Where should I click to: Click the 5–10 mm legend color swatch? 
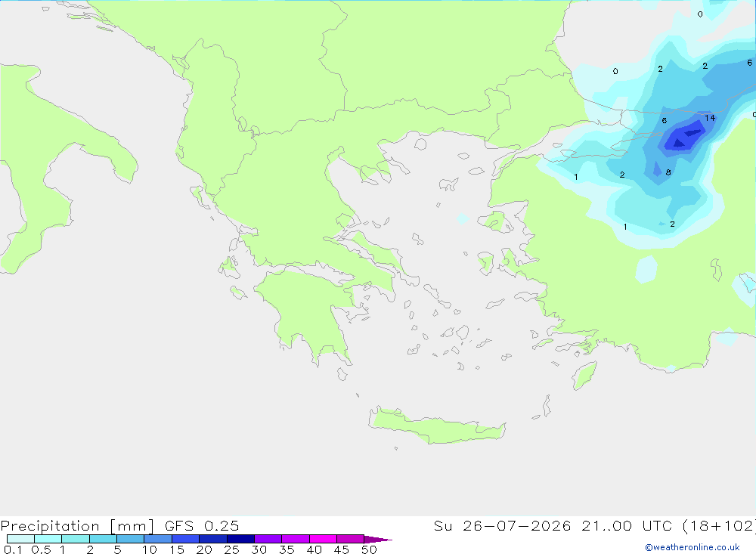131,539
